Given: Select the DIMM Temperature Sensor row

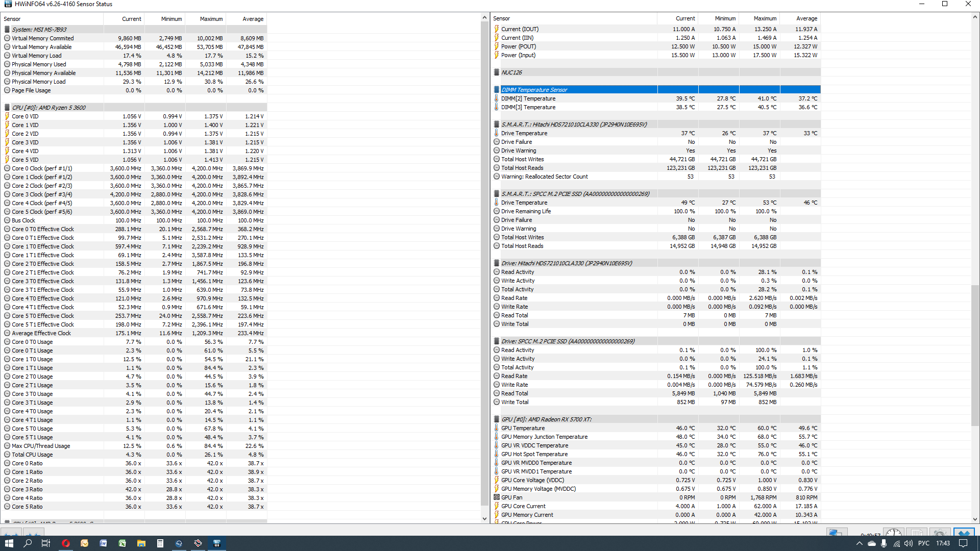Looking at the screenshot, I should tap(534, 90).
